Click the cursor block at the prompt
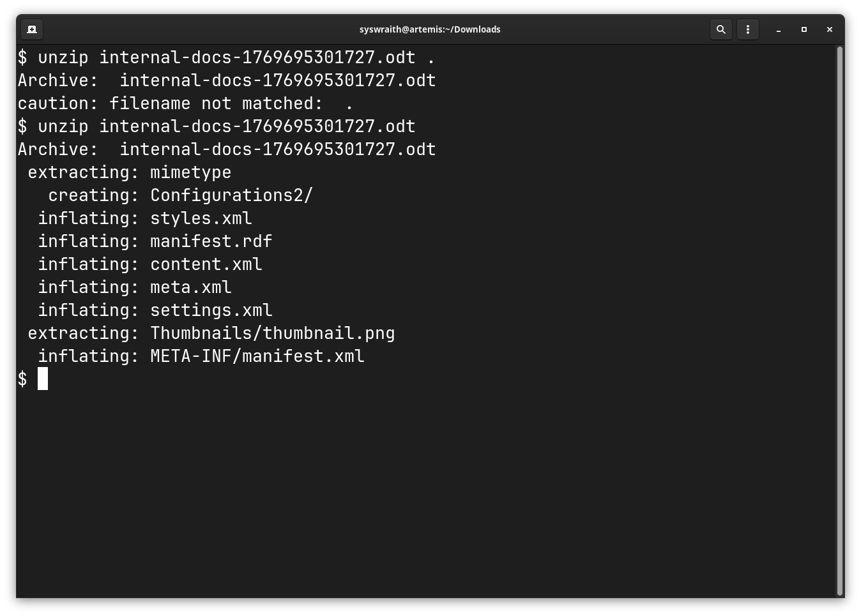Screen dimensions: 861x616 (x=43, y=379)
